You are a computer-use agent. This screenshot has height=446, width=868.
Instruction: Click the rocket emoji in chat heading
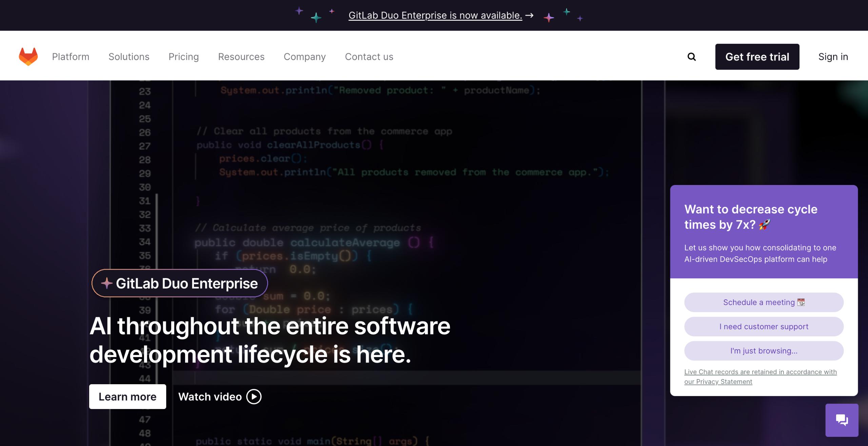[x=765, y=224]
